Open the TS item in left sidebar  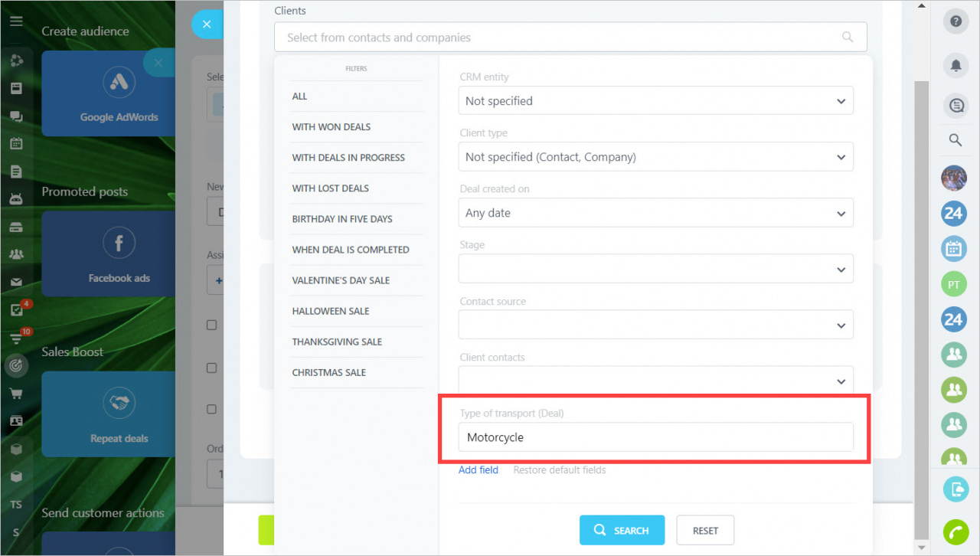[x=16, y=505]
